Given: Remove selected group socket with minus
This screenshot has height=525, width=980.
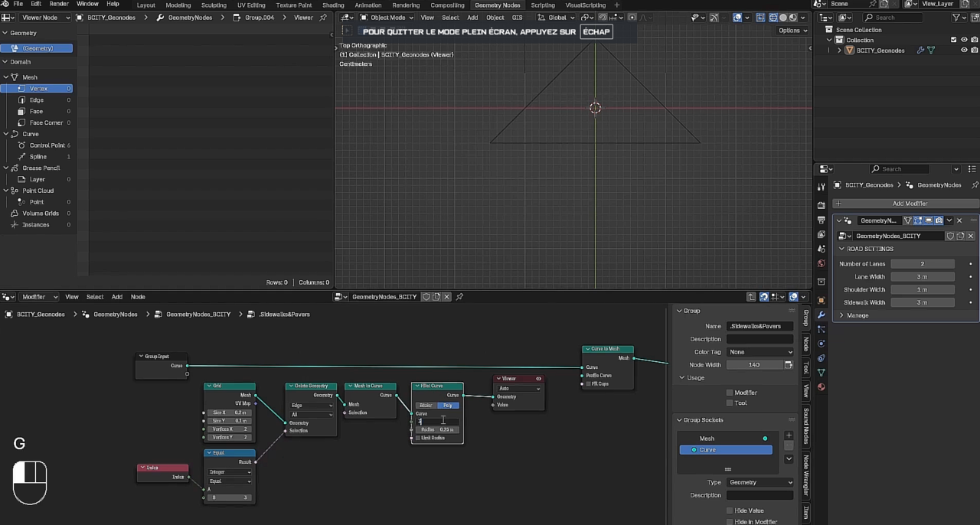Looking at the screenshot, I should click(x=789, y=445).
